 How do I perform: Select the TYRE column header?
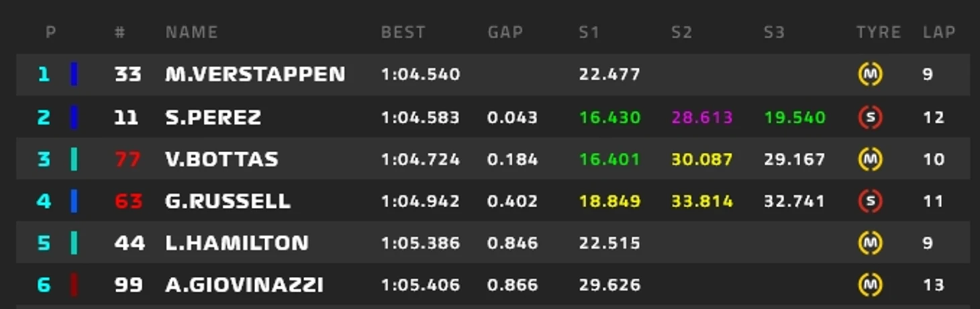coord(878,32)
